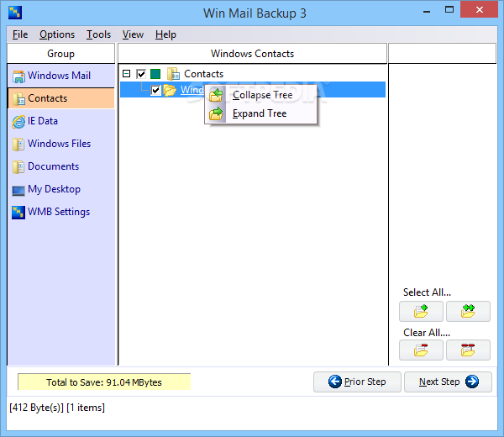Click Clear All multi-folder button
The width and height of the screenshot is (504, 437).
[x=468, y=350]
